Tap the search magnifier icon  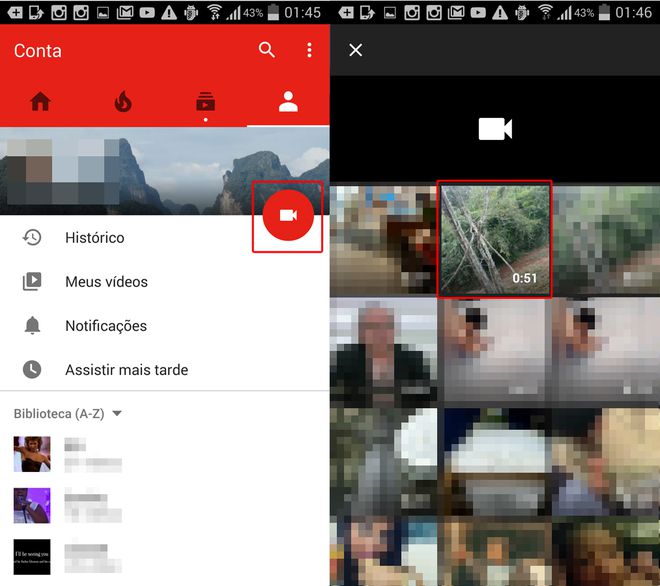click(x=266, y=50)
